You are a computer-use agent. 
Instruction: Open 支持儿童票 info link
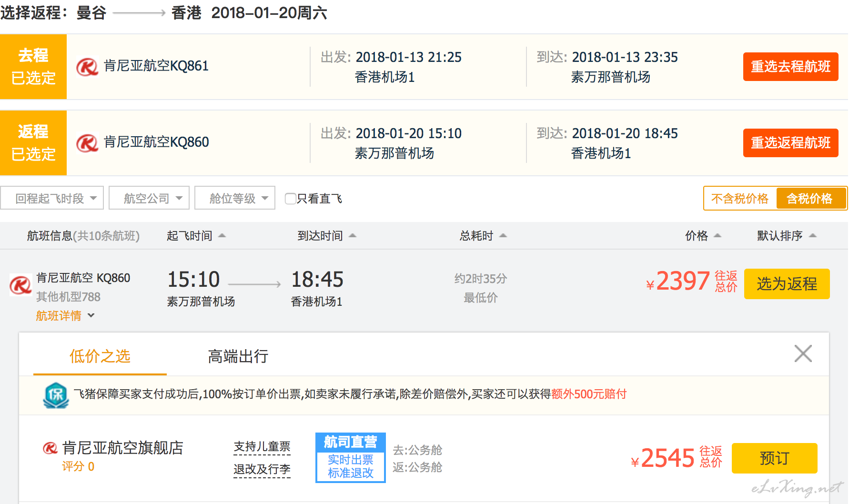262,447
